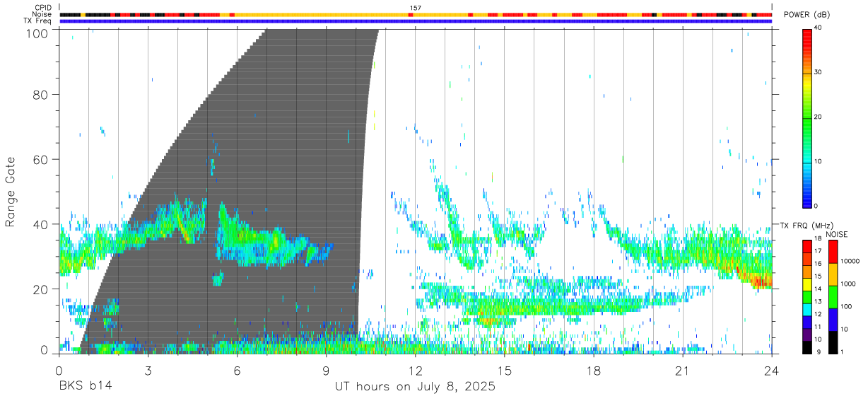Pick the green 100-1000 NOISE swatch
The width and height of the screenshot is (868, 401).
coord(832,296)
